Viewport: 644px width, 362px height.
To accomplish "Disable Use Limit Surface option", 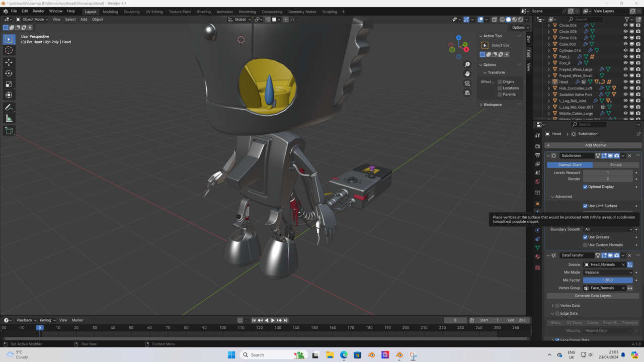I will point(585,206).
